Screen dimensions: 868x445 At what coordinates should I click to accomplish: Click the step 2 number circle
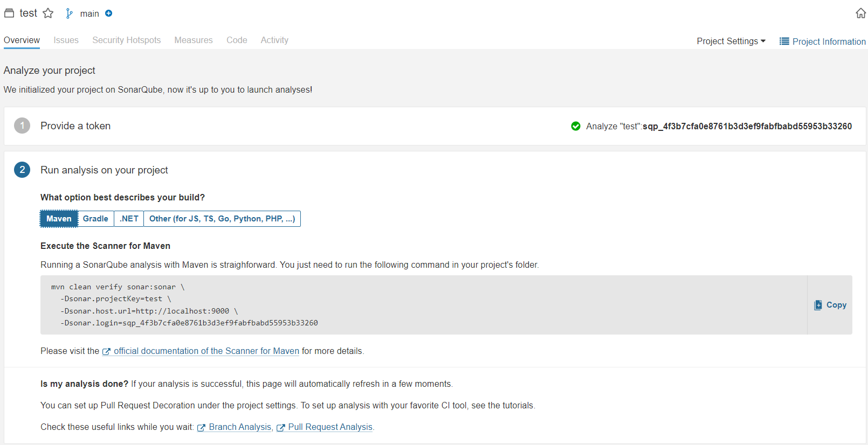click(22, 170)
